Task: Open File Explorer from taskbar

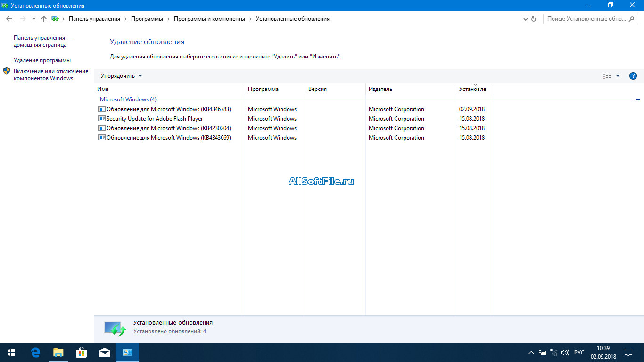Action: pyautogui.click(x=58, y=352)
